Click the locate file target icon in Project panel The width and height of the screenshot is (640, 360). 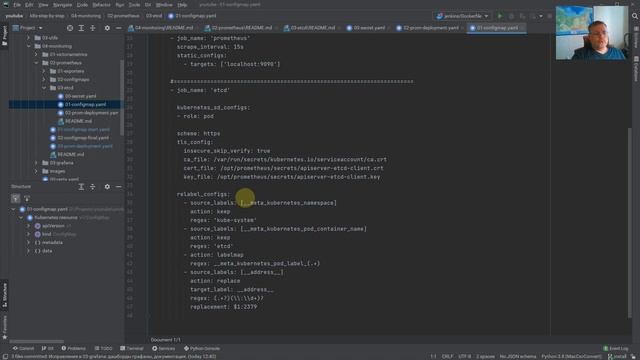[x=70, y=28]
